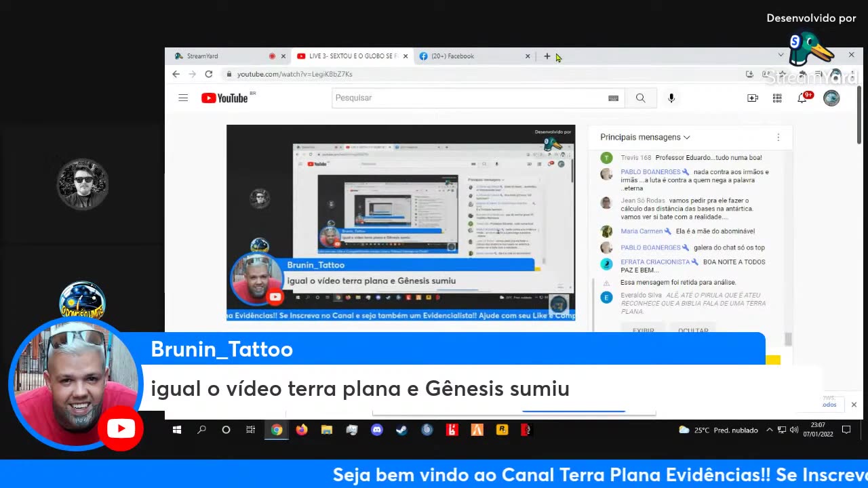This screenshot has width=868, height=488.
Task: Click EFRATA CRIACIONISTA author name
Action: (x=655, y=262)
